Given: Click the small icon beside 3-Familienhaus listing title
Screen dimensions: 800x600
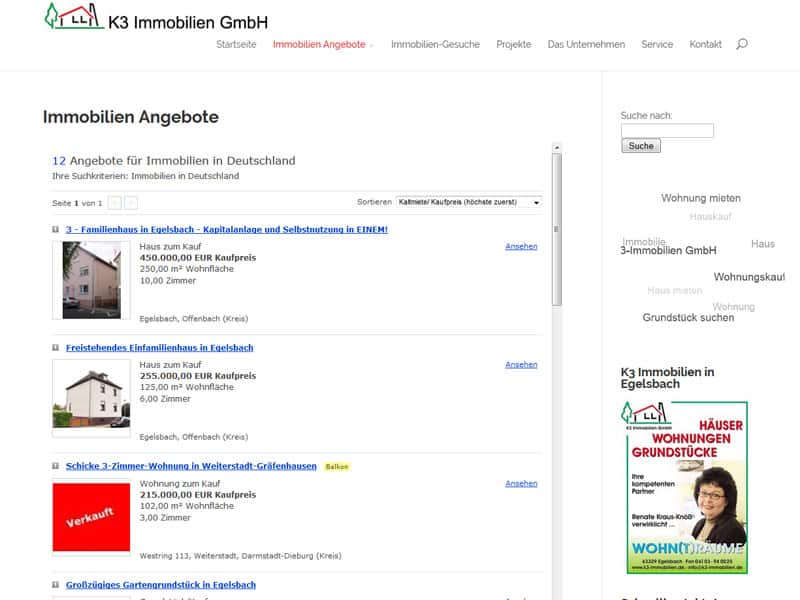Looking at the screenshot, I should (x=56, y=230).
